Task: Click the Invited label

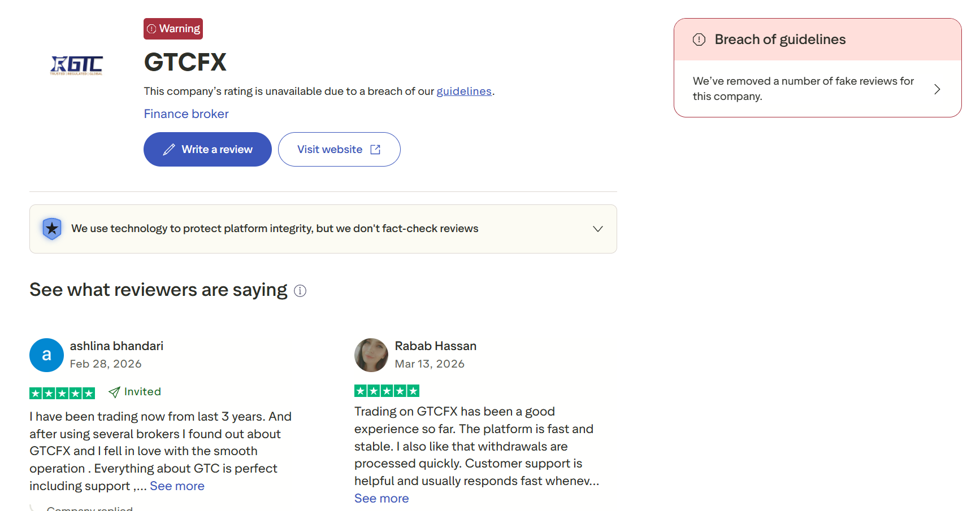Action: (142, 392)
